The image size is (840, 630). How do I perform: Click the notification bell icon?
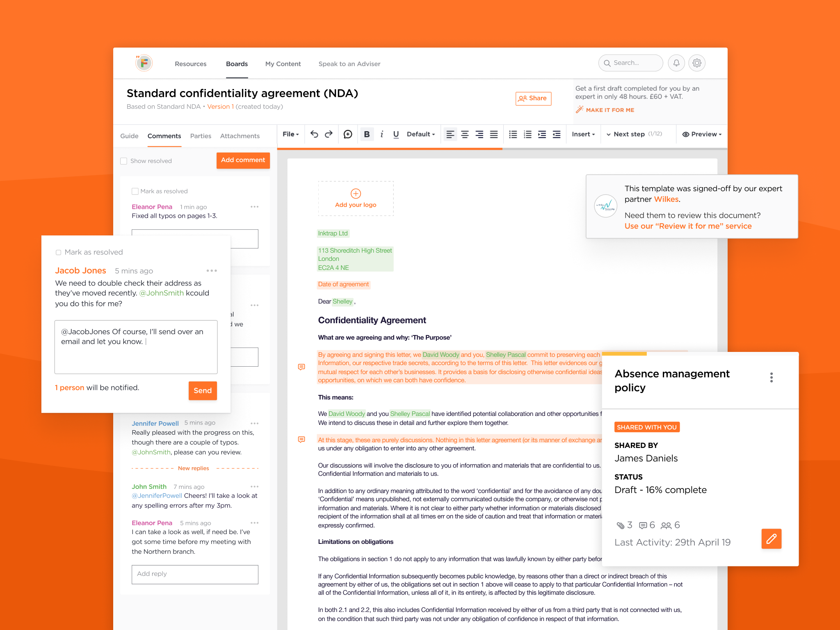coord(676,63)
